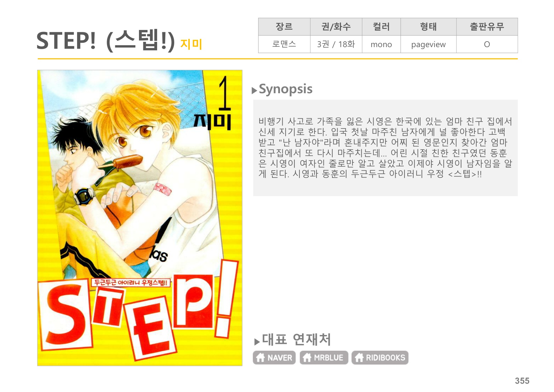The image size is (554, 392).
Task: Click the MRBLUE home icon
Action: tap(307, 357)
